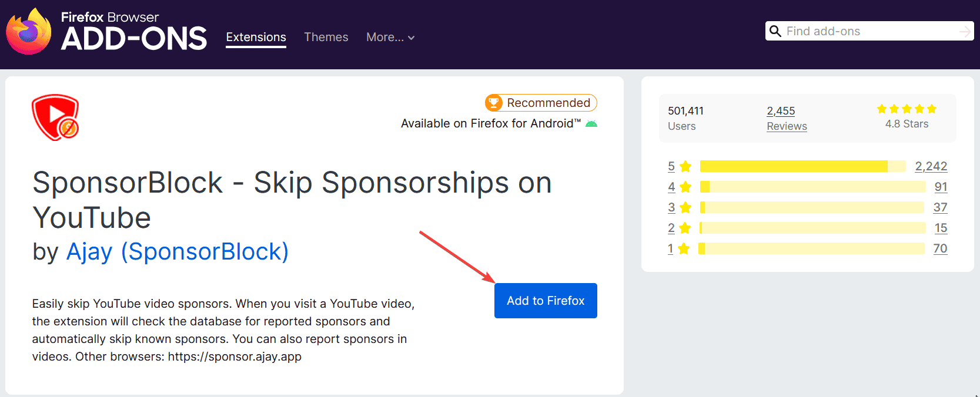View the 2,242 five-star reviews count
The width and height of the screenshot is (980, 397).
(931, 166)
